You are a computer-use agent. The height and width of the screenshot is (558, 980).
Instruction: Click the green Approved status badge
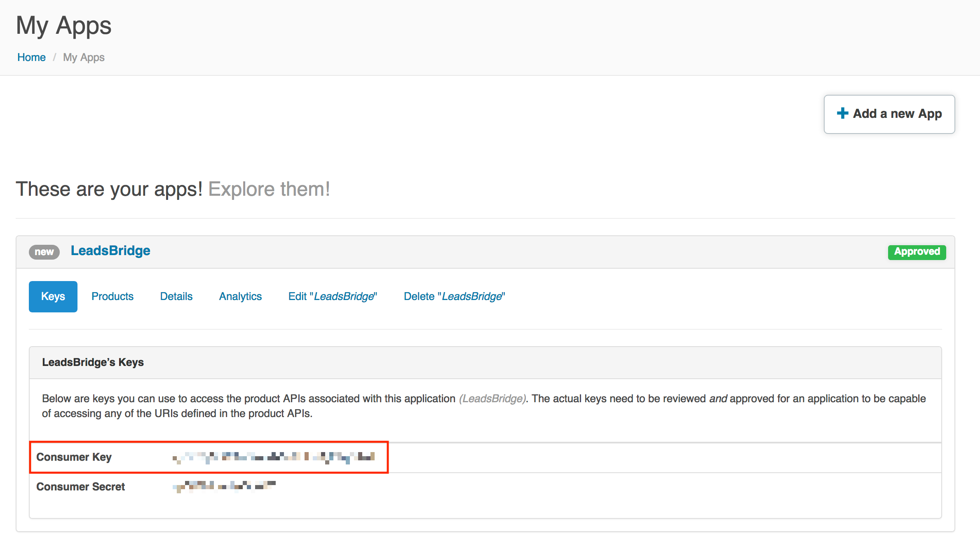coord(917,252)
